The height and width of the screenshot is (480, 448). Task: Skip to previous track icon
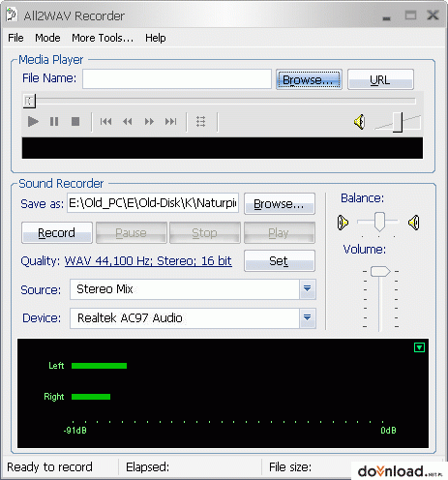pos(105,122)
